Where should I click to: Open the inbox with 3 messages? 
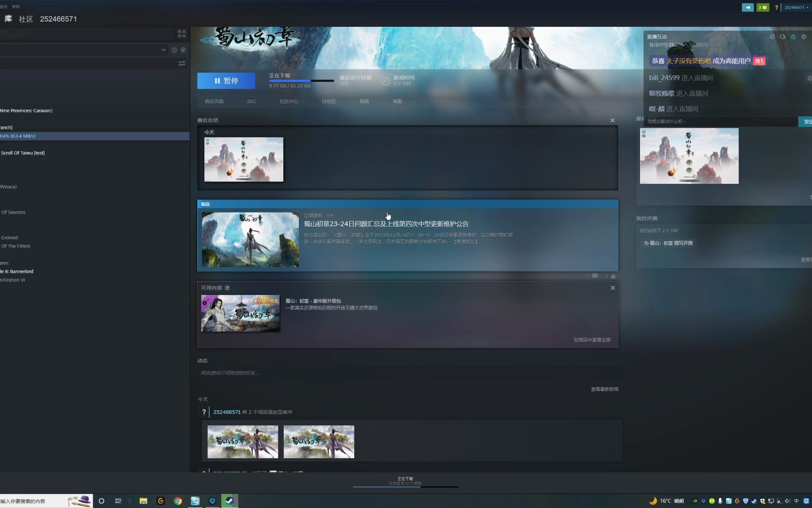click(763, 8)
